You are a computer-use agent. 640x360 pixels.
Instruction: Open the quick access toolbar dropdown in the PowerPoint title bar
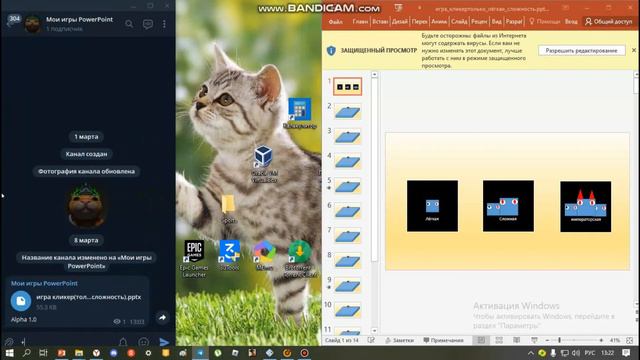420,8
